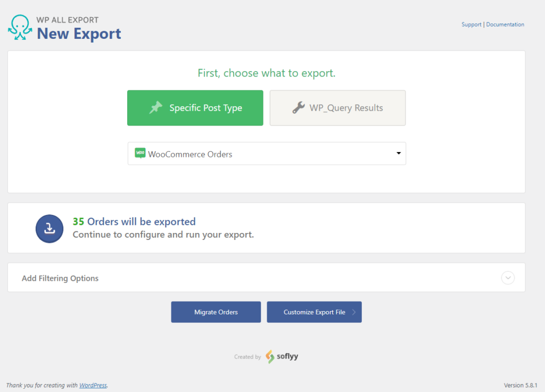545x392 pixels.
Task: Click the 'Version 5.8.1' footer text
Action: pyautogui.click(x=521, y=385)
